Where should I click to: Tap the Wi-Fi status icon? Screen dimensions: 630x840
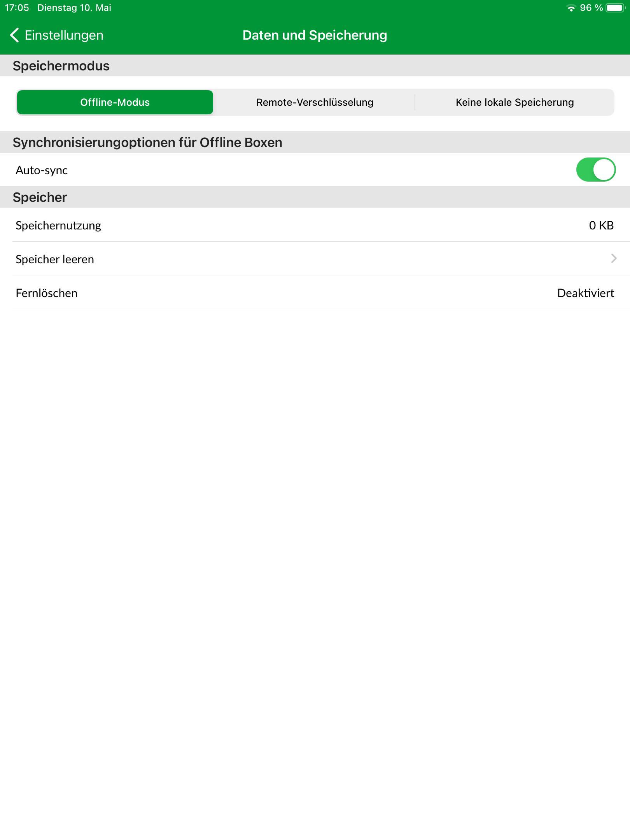pyautogui.click(x=571, y=8)
